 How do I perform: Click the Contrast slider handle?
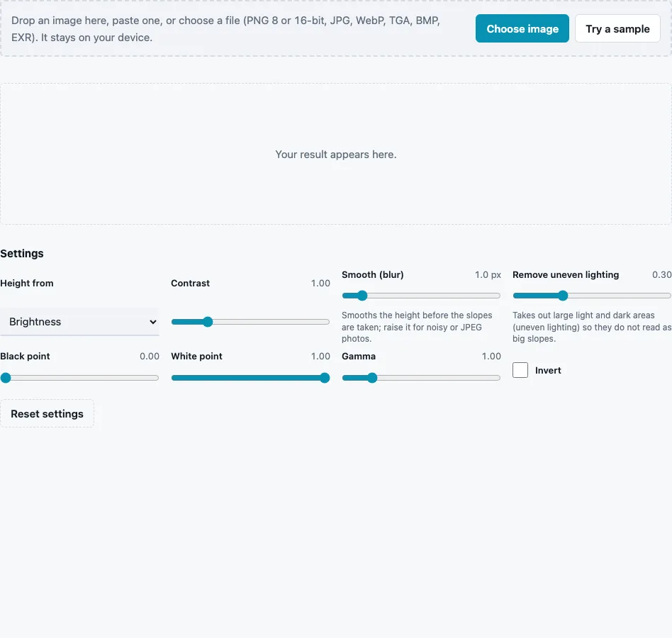point(208,322)
